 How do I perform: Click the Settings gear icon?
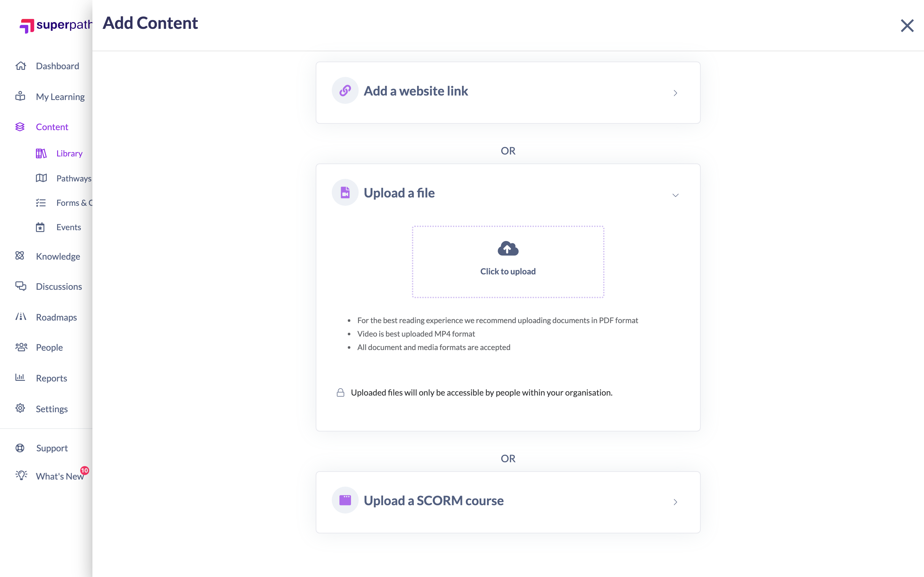[20, 408]
